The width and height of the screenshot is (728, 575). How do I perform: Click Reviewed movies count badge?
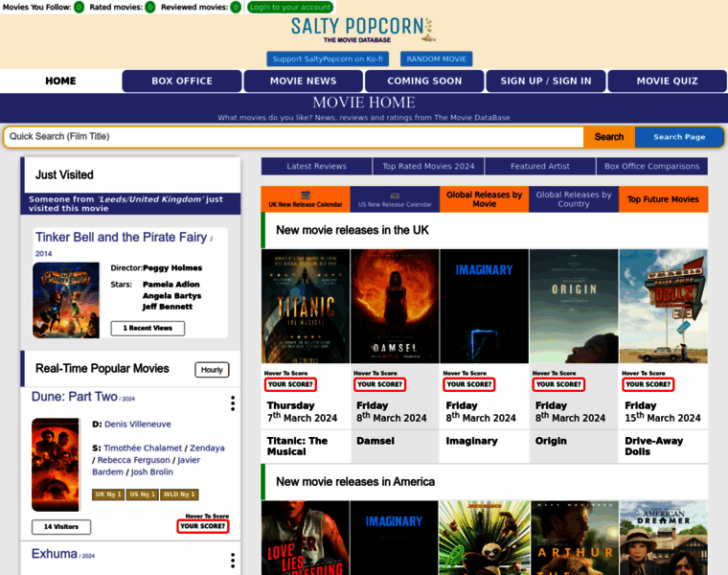coord(236,7)
